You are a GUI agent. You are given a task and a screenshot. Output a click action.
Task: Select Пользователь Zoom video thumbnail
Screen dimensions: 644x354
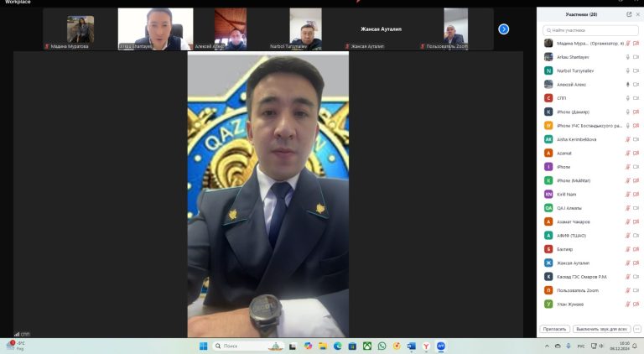(x=455, y=29)
